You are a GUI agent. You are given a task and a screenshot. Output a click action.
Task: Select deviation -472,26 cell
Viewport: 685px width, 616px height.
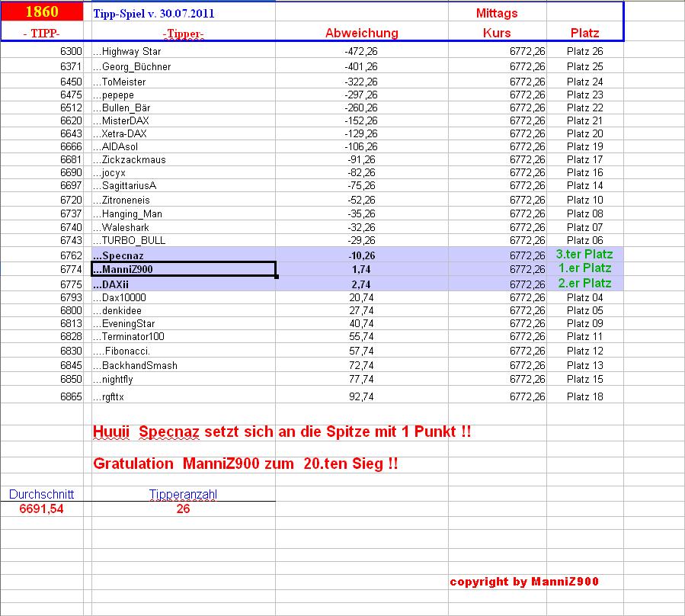[x=362, y=51]
